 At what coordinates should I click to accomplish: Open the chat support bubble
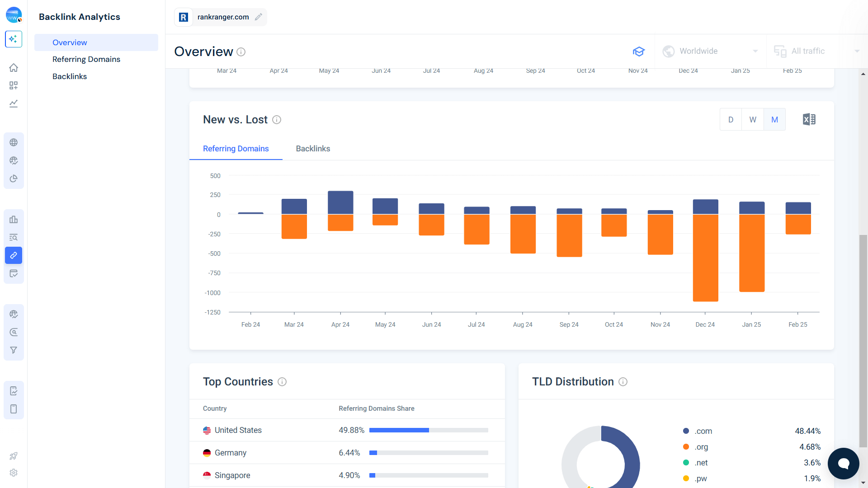click(x=843, y=463)
